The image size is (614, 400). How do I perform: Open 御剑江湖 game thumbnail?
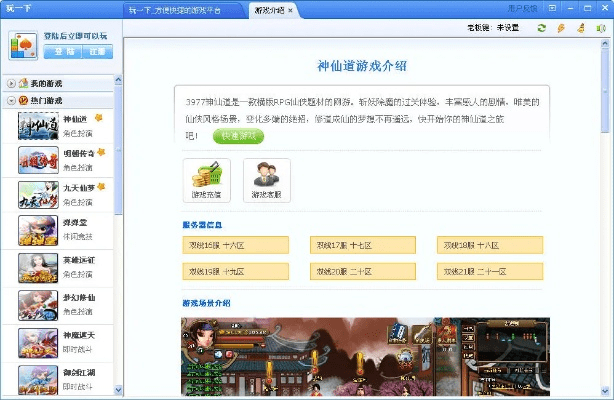point(38,380)
